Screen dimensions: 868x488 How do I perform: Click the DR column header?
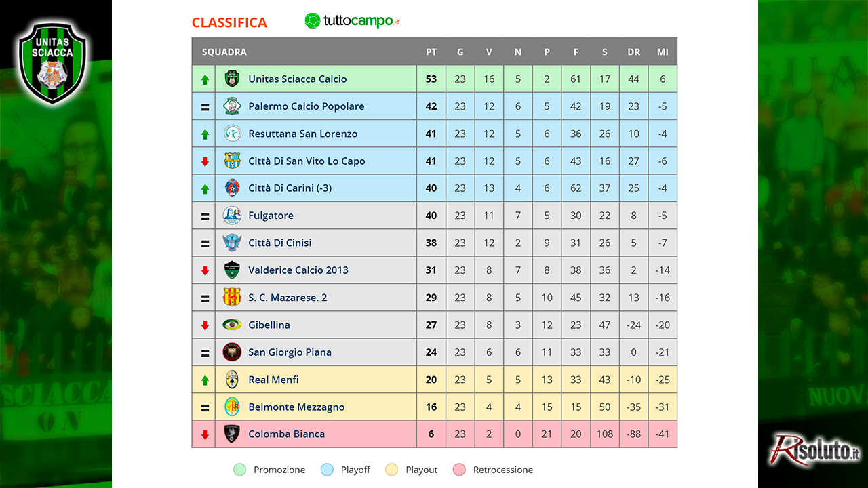(x=633, y=52)
